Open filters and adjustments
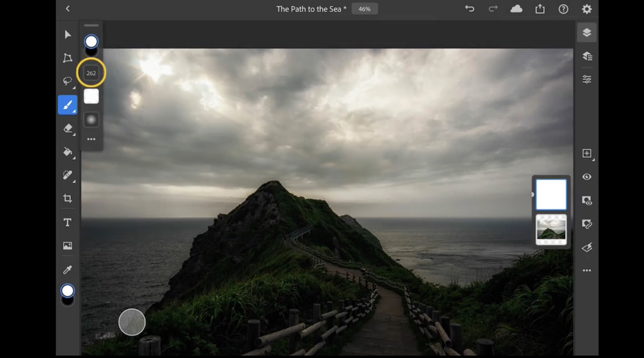 (587, 247)
